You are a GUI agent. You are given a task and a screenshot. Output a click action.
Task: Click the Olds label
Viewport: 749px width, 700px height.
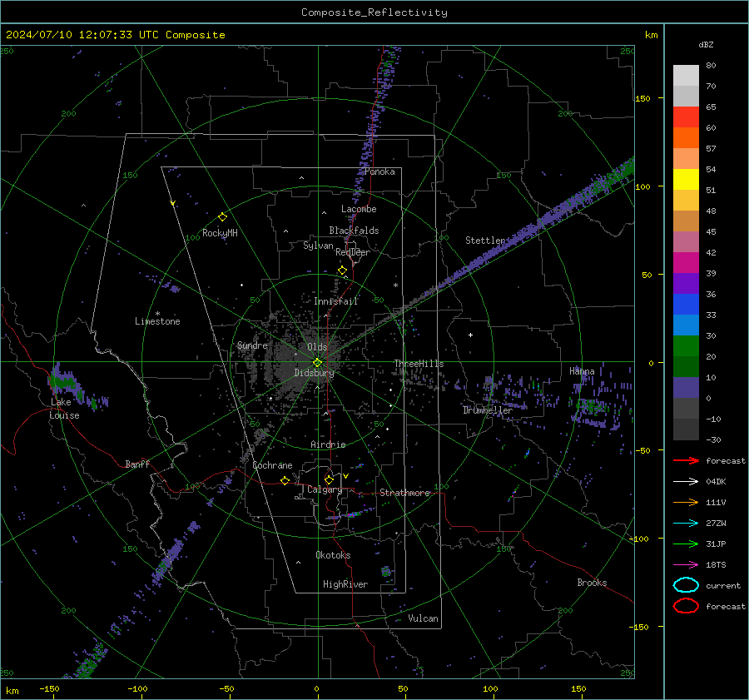pyautogui.click(x=317, y=347)
